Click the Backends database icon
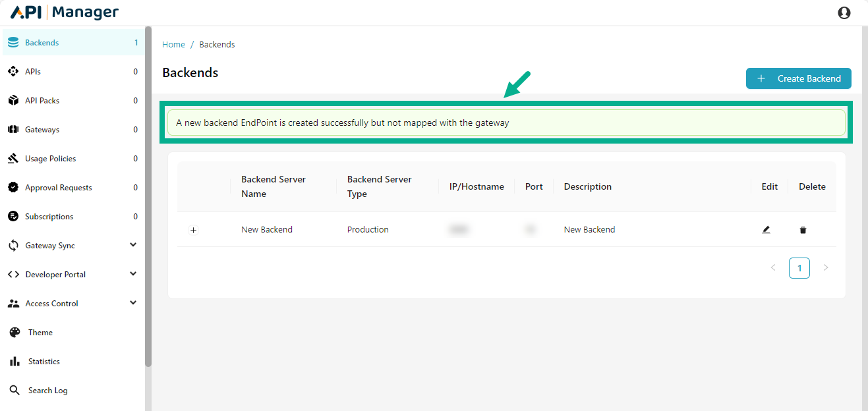 click(13, 43)
